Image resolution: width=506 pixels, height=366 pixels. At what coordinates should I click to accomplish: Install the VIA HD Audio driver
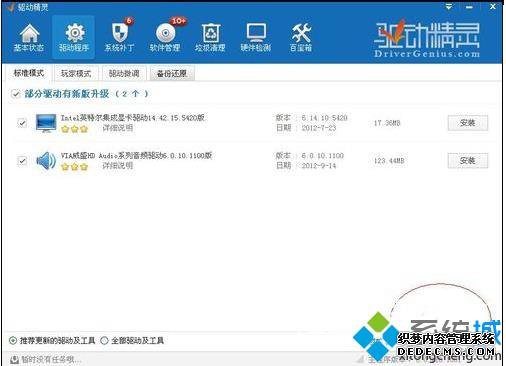tap(468, 161)
